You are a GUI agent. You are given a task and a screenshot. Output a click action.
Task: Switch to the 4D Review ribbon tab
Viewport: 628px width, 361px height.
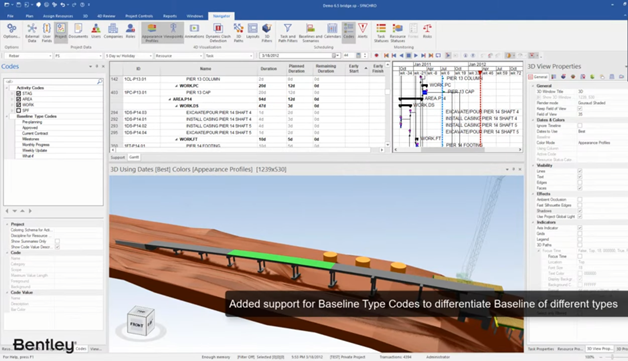(106, 16)
